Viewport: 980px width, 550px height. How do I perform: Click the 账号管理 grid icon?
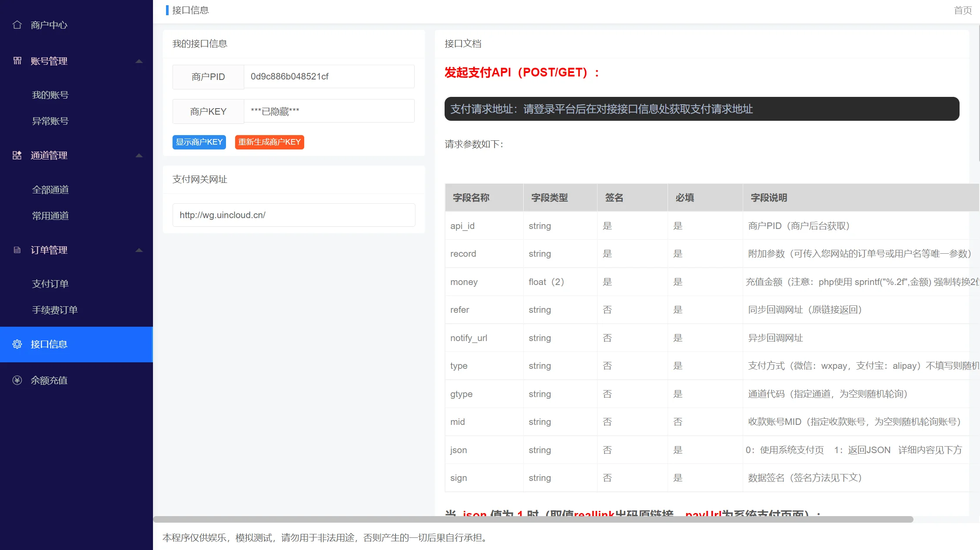tap(17, 61)
